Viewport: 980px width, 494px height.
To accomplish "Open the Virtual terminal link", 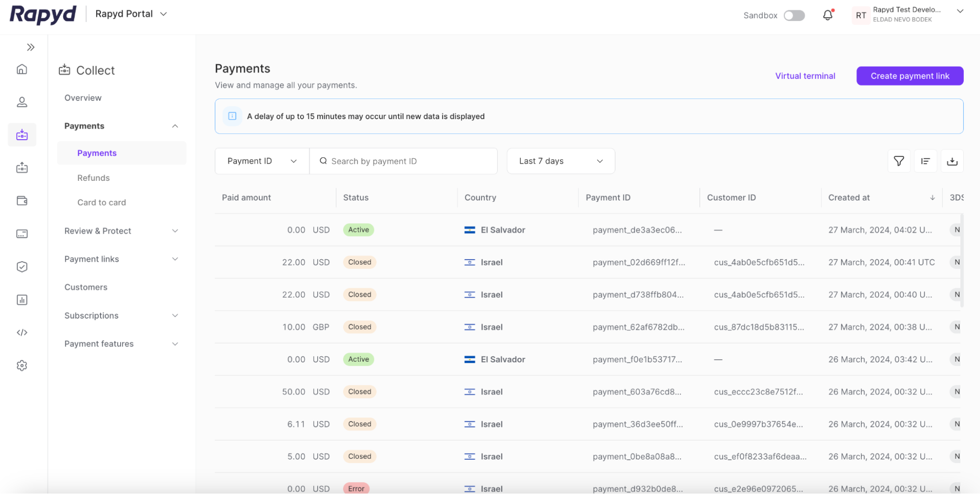I will pyautogui.click(x=805, y=75).
